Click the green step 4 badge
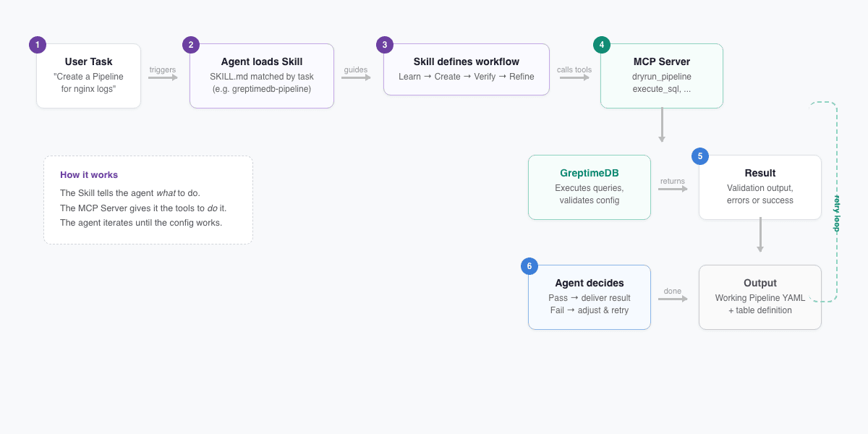 [x=602, y=45]
